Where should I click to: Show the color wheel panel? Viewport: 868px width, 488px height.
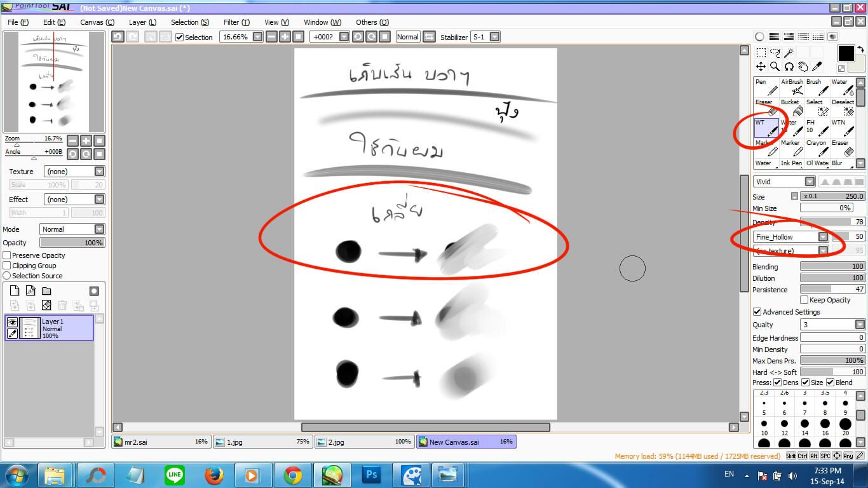(760, 37)
